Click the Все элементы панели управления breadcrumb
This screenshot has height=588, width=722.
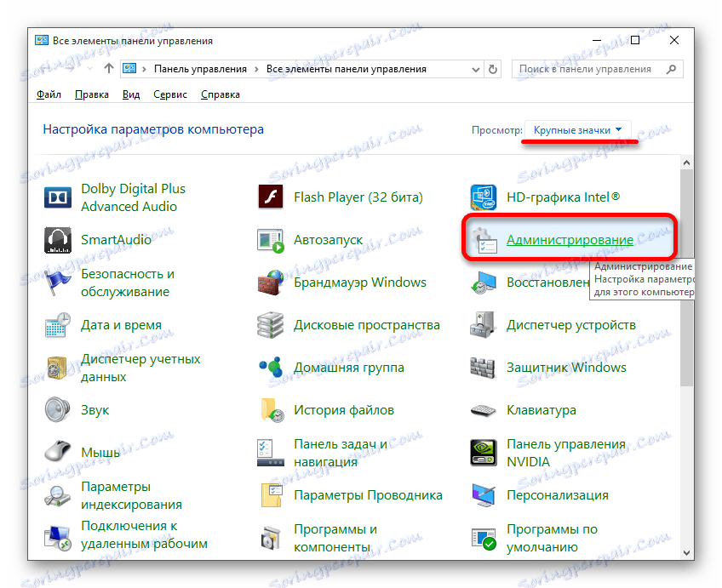coord(347,69)
